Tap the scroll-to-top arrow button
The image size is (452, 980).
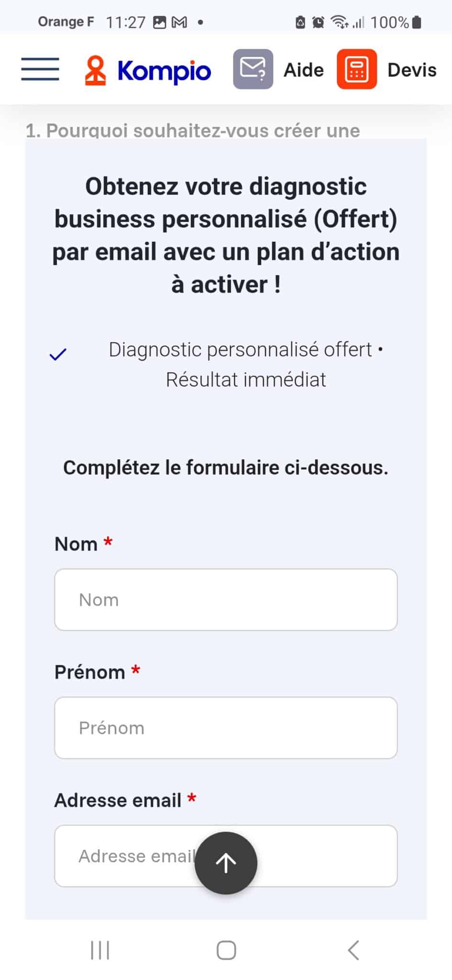[x=226, y=863]
